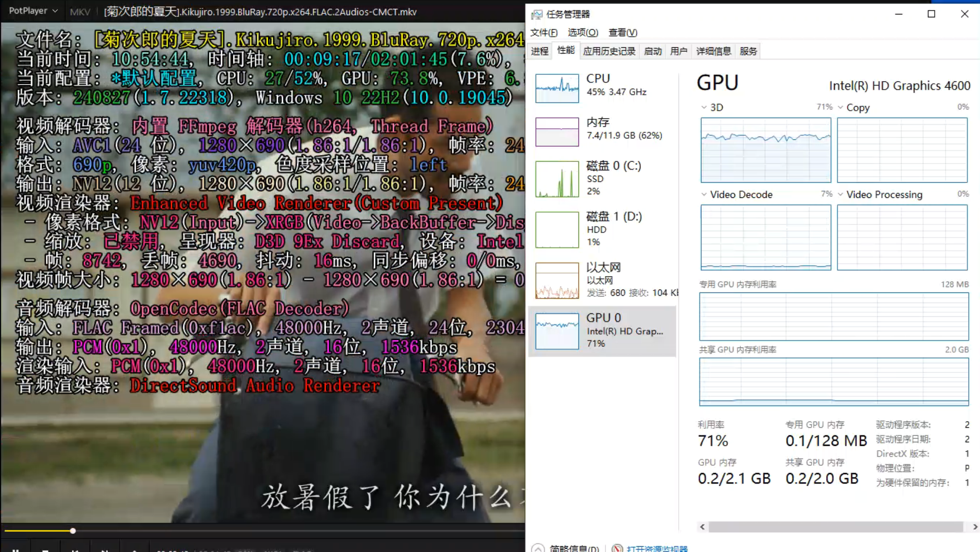Click the right arrow of the horizontal scrollbar
Screen dimensions: 980x552
(975, 527)
